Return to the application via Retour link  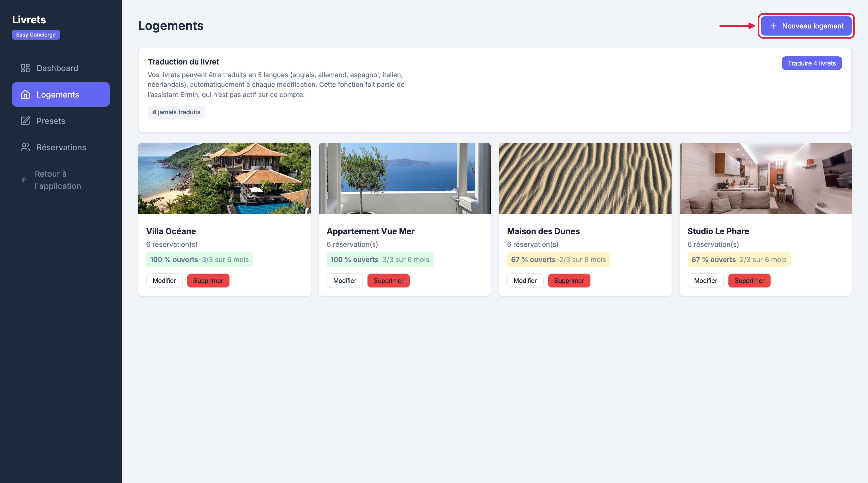61,180
